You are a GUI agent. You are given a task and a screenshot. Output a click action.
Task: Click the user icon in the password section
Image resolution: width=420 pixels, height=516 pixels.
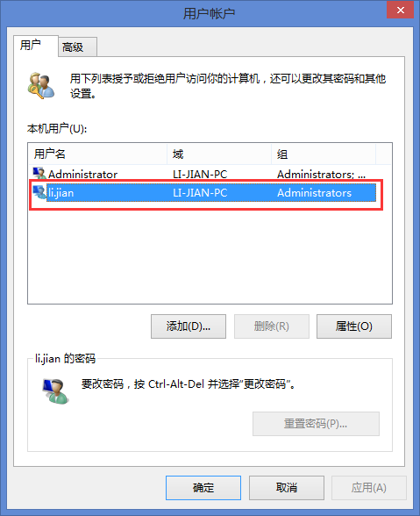[55, 391]
